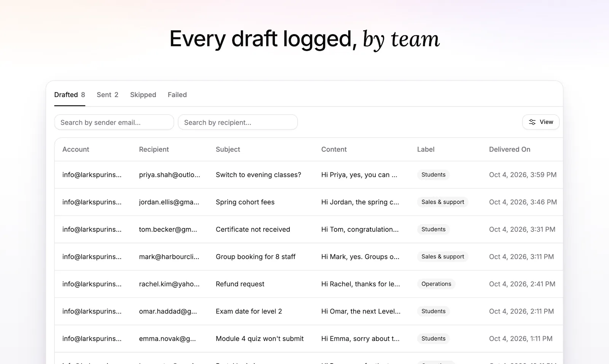This screenshot has height=364, width=609.
Task: Select recipient jordan.ellis@gma... cell
Action: [169, 202]
